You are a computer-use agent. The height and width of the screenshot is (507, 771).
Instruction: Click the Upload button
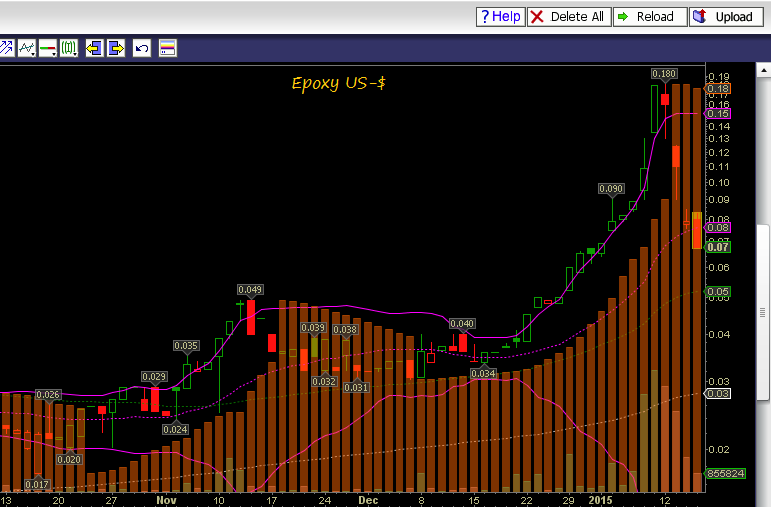click(725, 17)
